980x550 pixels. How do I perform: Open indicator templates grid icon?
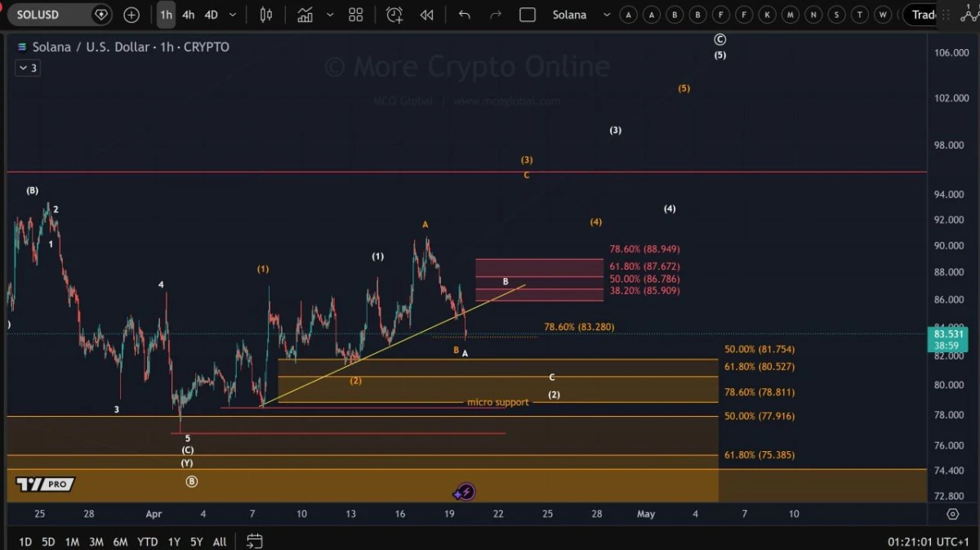tap(356, 15)
